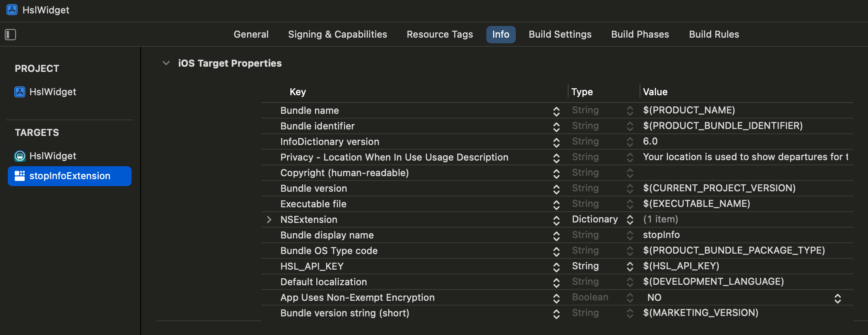
Task: Click the Key column header
Action: tap(298, 92)
